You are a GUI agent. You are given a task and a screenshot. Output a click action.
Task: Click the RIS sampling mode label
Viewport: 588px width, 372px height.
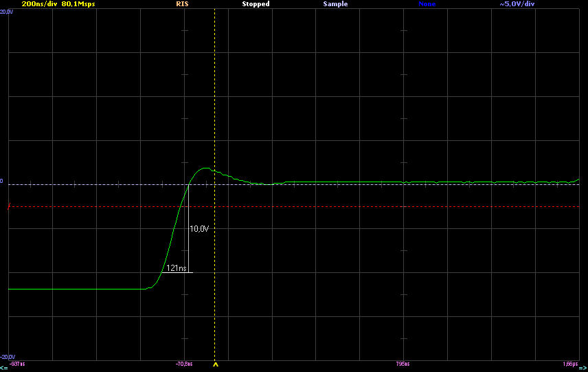(x=183, y=4)
